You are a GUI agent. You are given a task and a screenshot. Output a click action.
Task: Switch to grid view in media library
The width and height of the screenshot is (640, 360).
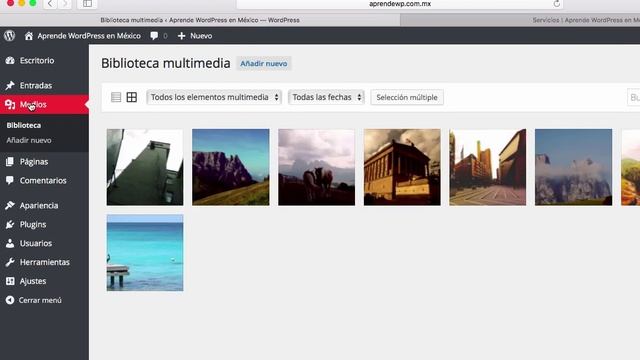tap(131, 97)
